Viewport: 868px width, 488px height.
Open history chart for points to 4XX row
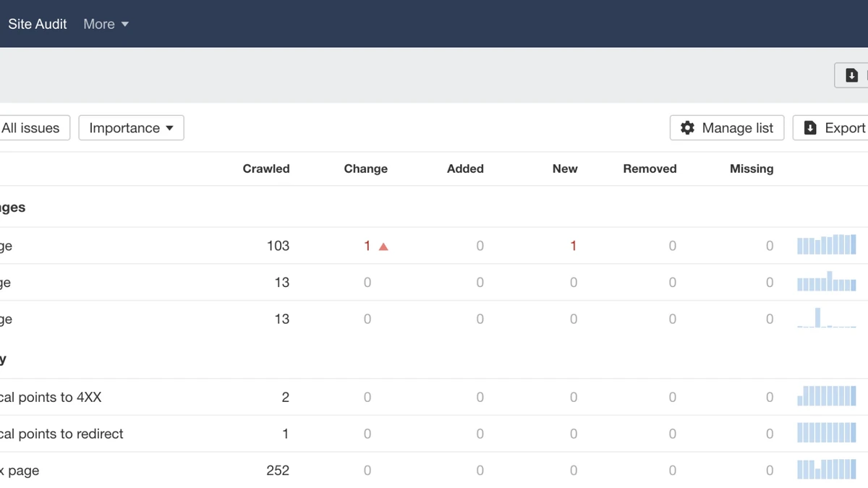(827, 395)
